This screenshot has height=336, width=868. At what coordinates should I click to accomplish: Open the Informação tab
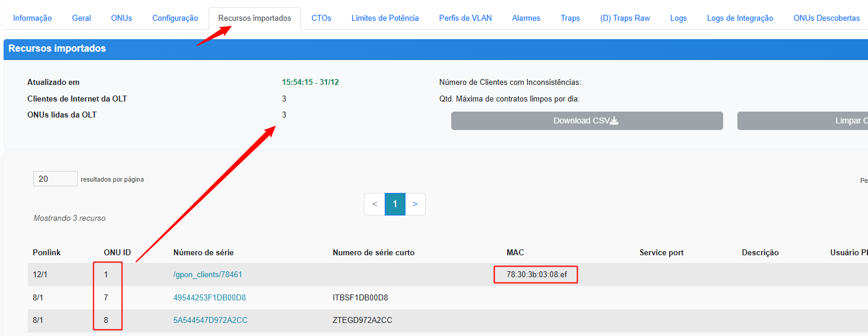click(32, 18)
